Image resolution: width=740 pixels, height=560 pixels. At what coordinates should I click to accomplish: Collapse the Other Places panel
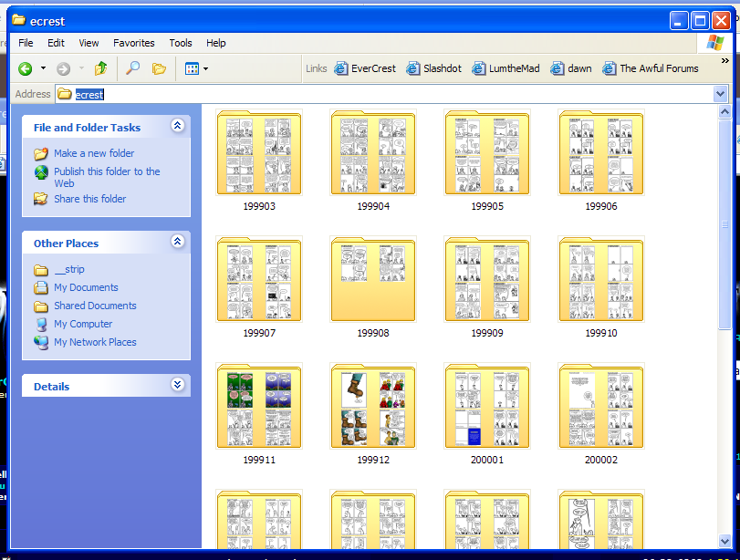[177, 242]
